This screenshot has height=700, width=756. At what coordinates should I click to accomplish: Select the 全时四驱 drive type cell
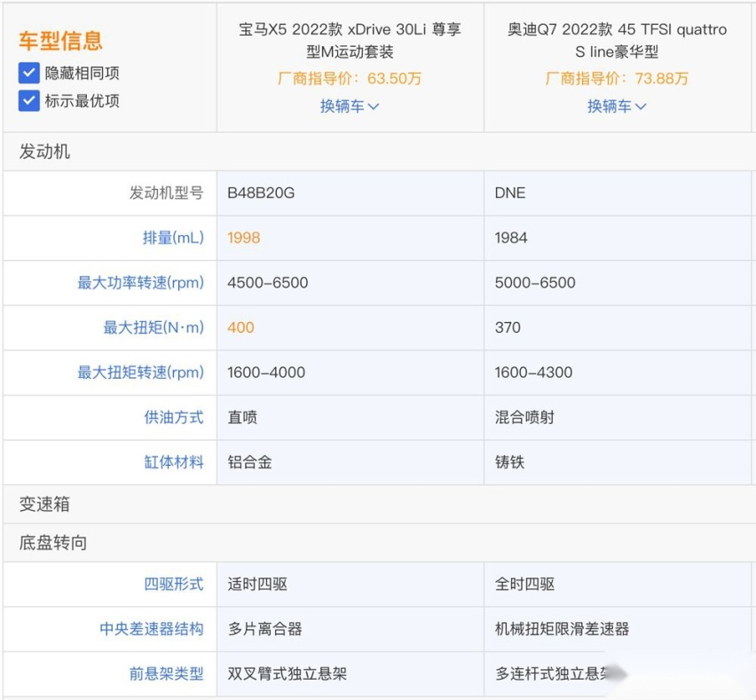[x=618, y=584]
